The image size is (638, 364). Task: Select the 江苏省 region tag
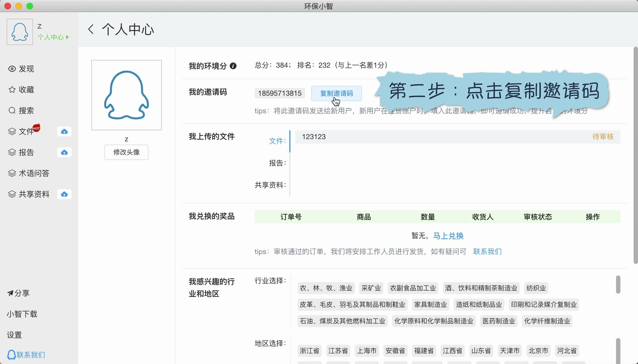pyautogui.click(x=338, y=351)
